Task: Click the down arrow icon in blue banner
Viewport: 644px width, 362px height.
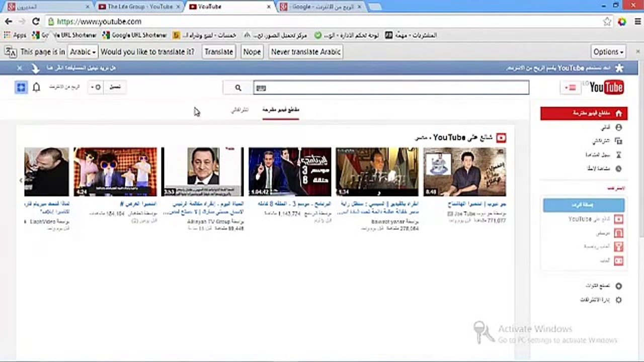Action: [36, 68]
